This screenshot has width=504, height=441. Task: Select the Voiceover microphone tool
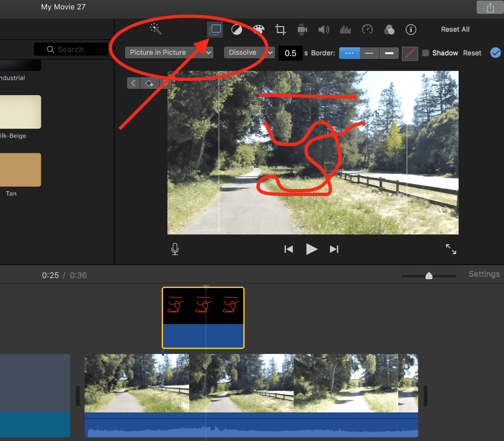point(175,249)
